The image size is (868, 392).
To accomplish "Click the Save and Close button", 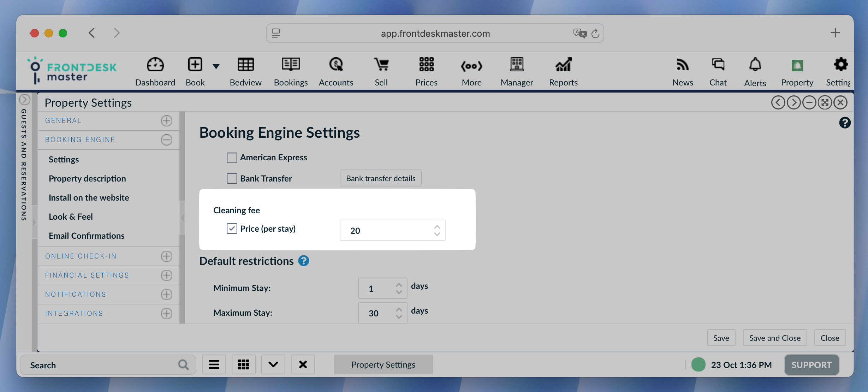I will [775, 338].
